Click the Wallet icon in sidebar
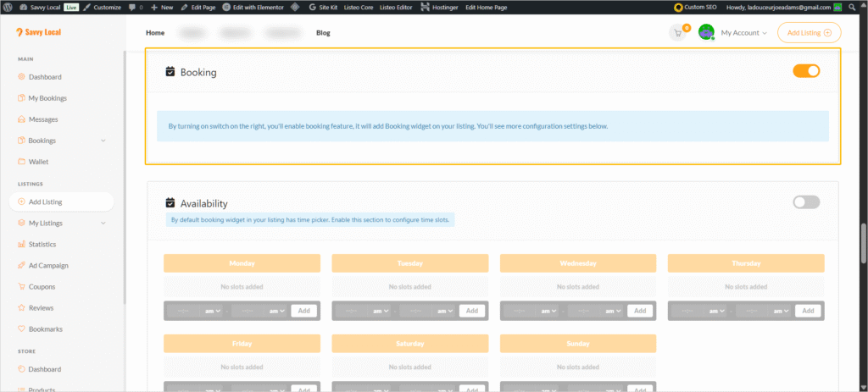This screenshot has height=392, width=868. [x=21, y=161]
